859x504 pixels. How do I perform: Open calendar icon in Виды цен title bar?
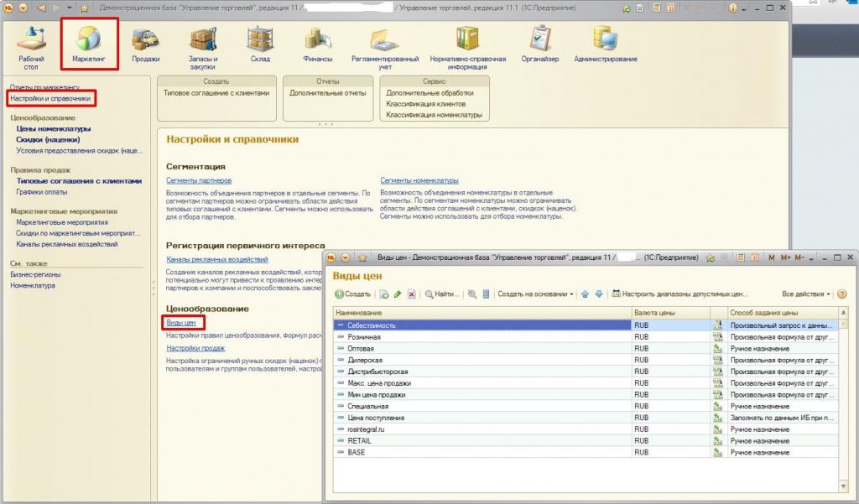754,257
